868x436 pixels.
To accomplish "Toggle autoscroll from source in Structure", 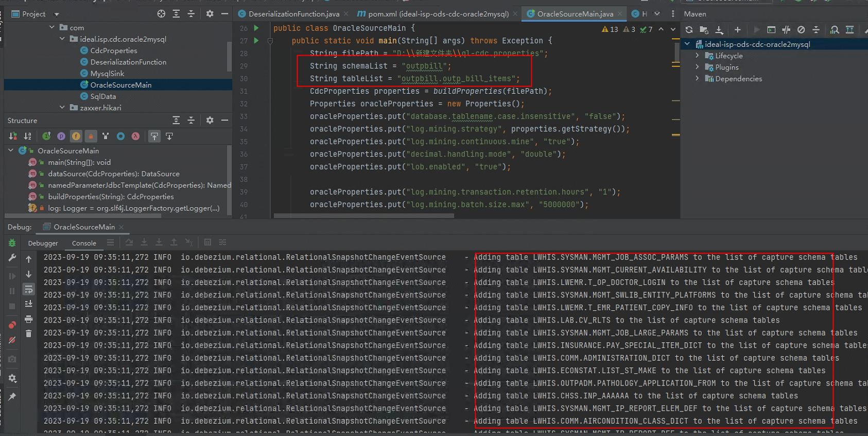I will coord(169,136).
